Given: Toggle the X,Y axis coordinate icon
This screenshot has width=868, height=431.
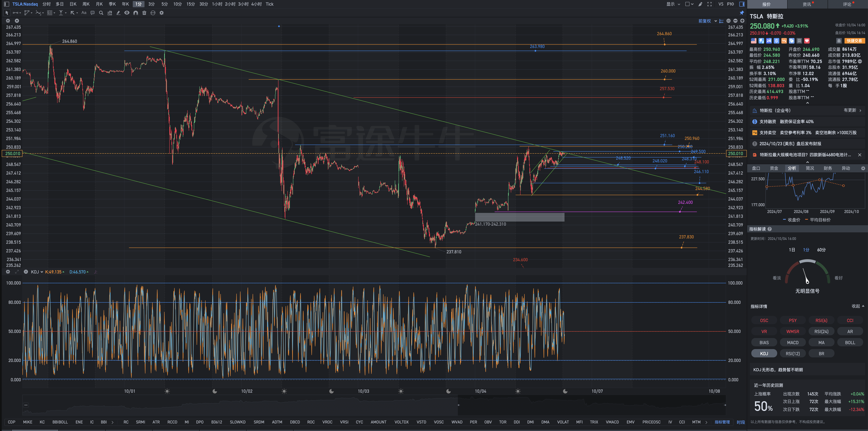Looking at the screenshot, I should [721, 21].
